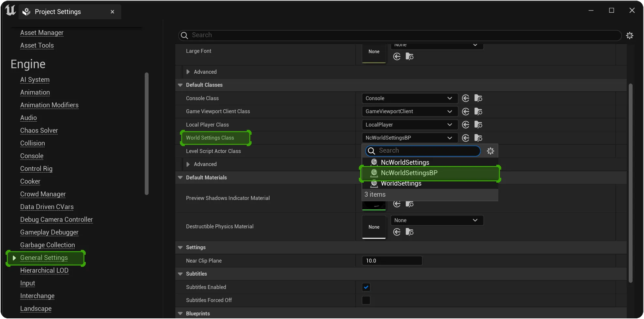Browse to Destructible Physics Material asset
The height and width of the screenshot is (319, 644).
tap(409, 232)
